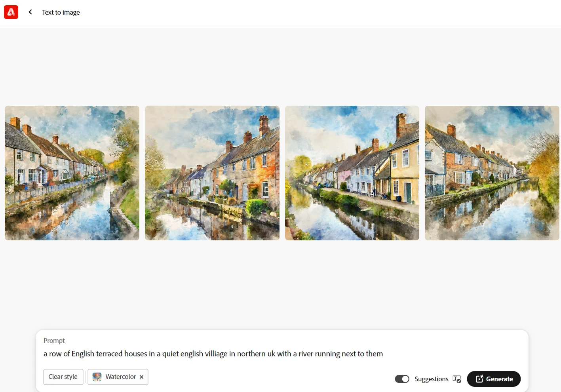Click the Prompt label above the text
Viewport: 561px width, 392px height.
[x=54, y=341]
